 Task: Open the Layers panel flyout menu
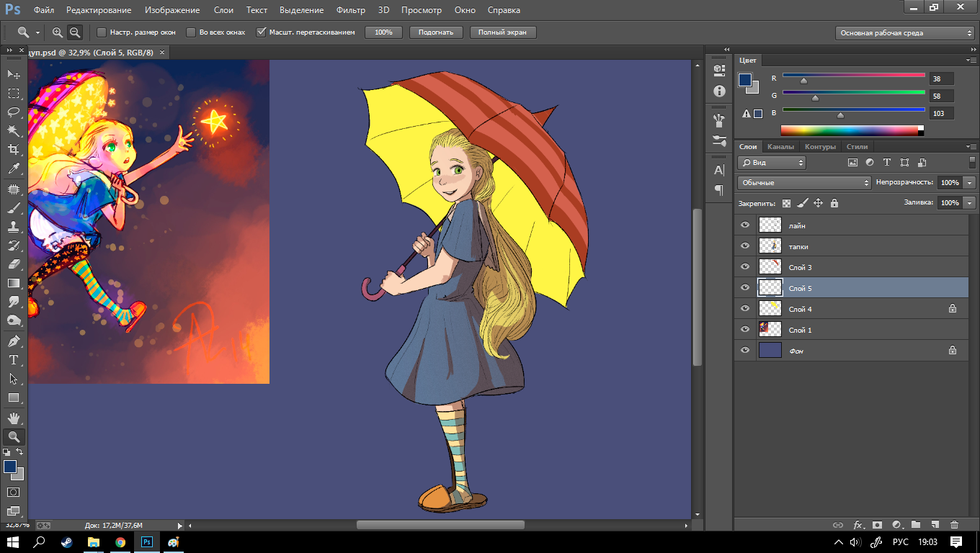tap(972, 147)
